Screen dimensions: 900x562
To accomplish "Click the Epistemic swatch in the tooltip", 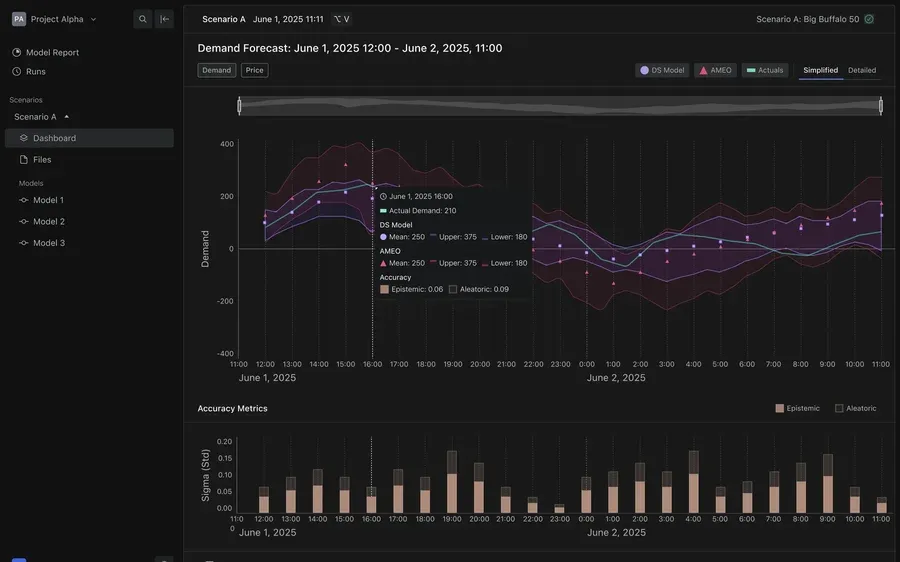I will [385, 289].
